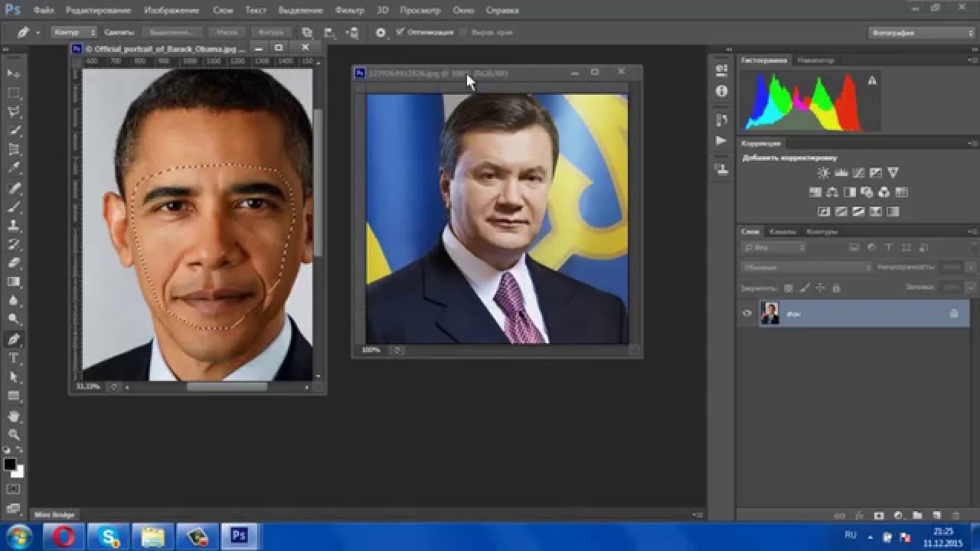Open the Histogram panel flyout menu
Image resolution: width=980 pixels, height=551 pixels.
tap(972, 60)
